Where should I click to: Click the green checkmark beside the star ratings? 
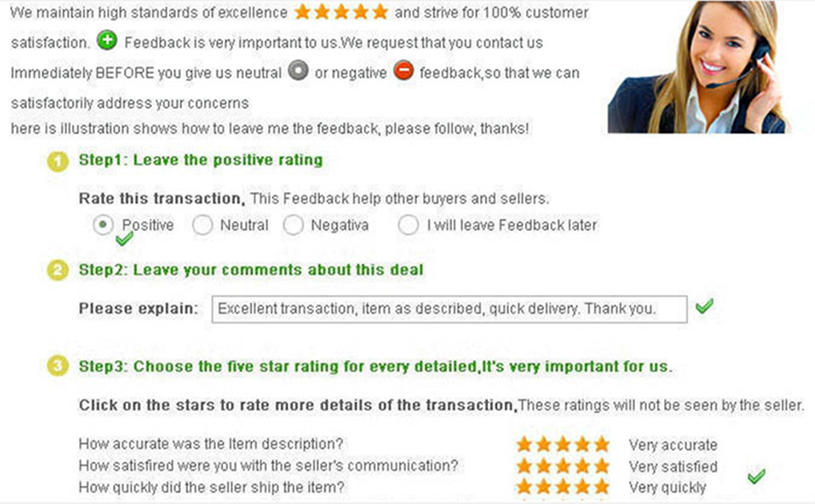pyautogui.click(x=756, y=476)
